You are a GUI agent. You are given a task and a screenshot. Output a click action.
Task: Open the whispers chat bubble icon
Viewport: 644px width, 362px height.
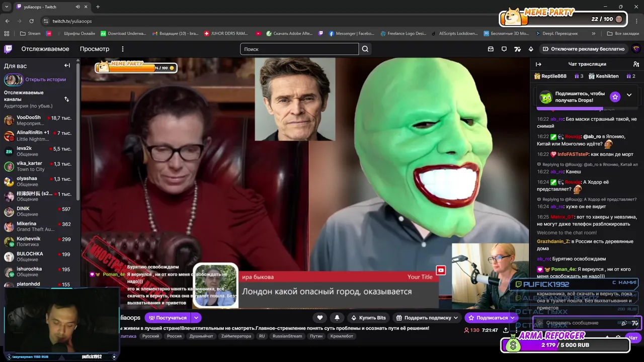pos(504,49)
